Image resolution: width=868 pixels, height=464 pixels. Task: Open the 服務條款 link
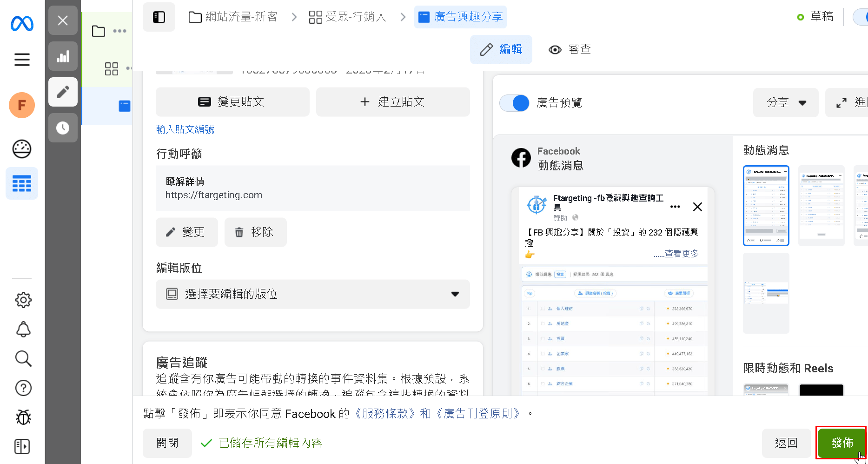point(385,414)
